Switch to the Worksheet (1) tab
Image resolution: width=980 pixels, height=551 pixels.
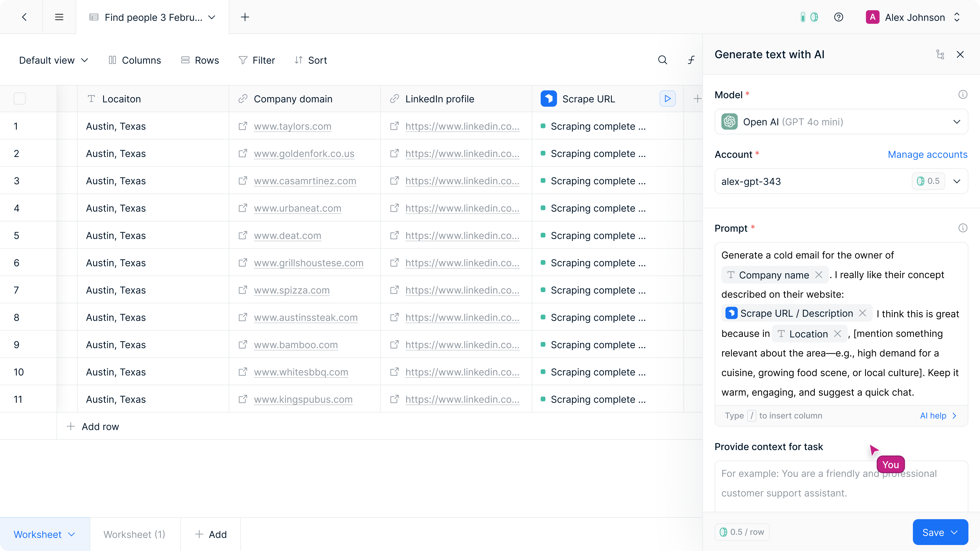pyautogui.click(x=134, y=534)
